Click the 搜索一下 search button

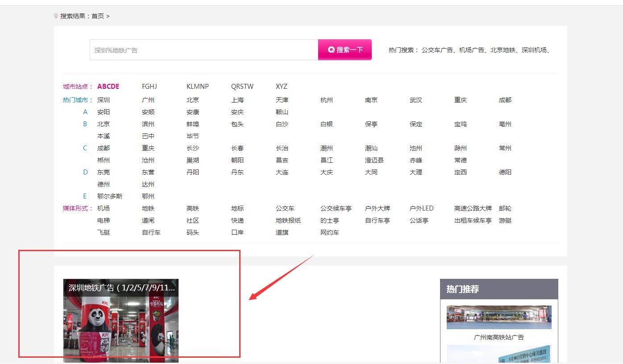pos(345,50)
